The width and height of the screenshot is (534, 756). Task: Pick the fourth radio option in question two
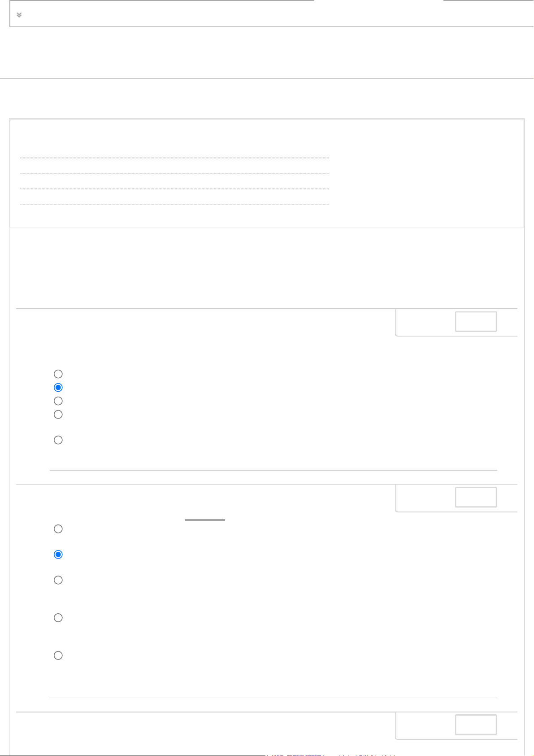[x=58, y=618]
